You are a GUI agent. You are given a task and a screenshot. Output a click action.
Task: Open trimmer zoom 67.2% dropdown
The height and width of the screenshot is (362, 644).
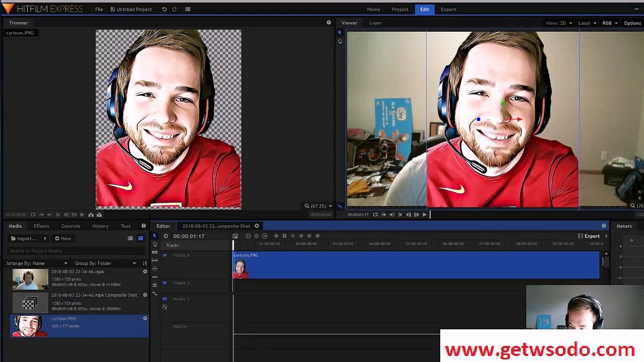318,206
